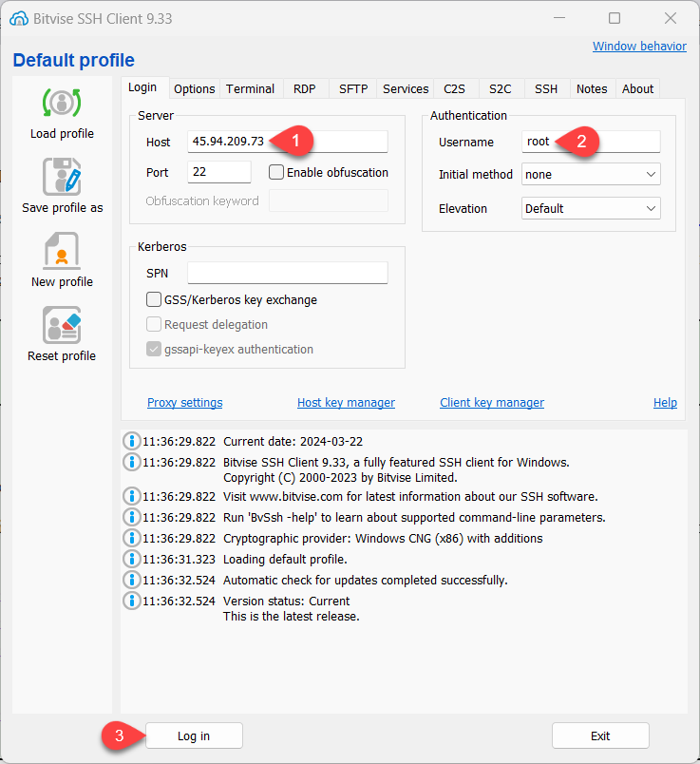
Task: Toggle gssapi-keyex authentication checkbox
Action: 154,349
